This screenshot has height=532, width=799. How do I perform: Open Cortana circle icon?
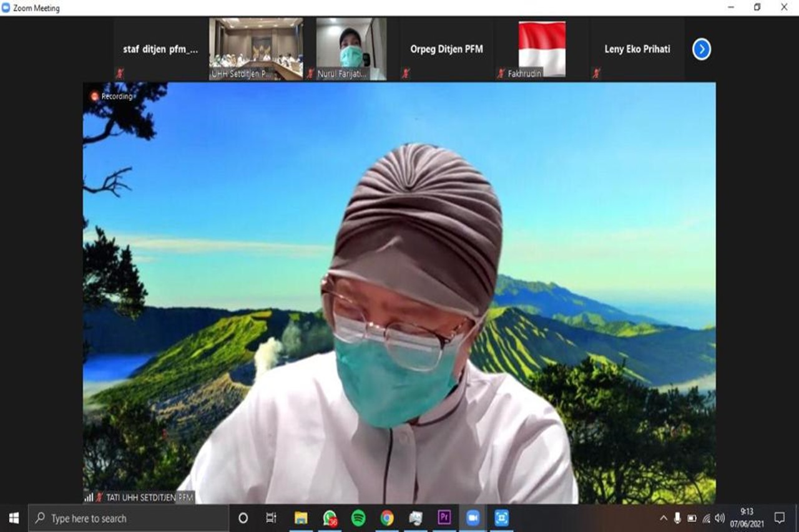pos(243,518)
